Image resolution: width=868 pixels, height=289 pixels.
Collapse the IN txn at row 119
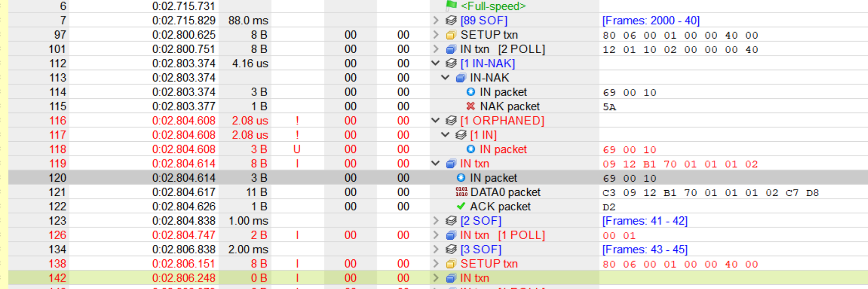436,164
